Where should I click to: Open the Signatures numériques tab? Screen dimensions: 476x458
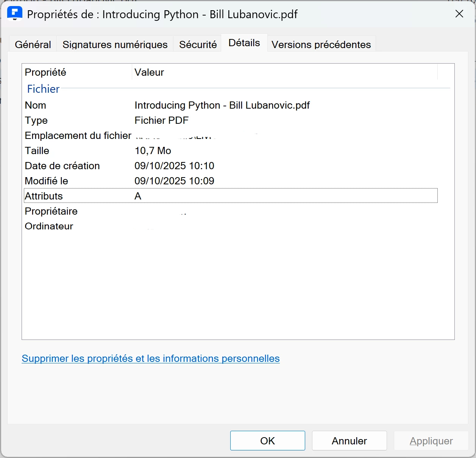coord(115,44)
